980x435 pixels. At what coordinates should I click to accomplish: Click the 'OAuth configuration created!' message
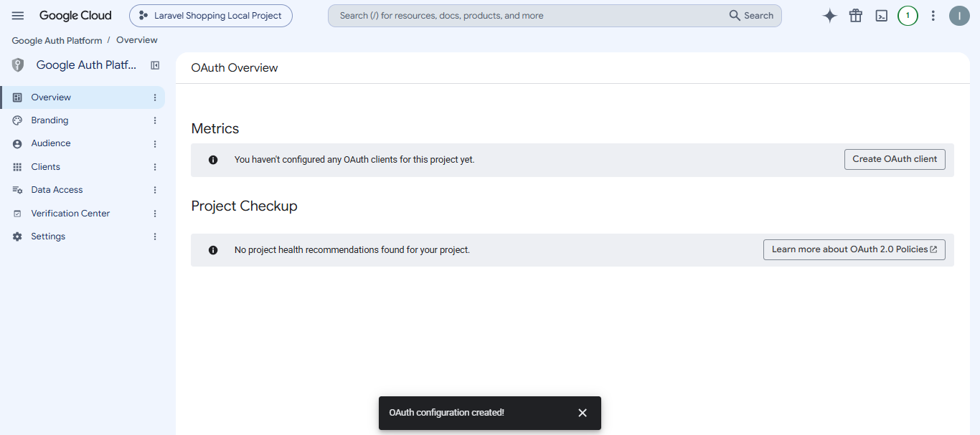click(x=446, y=413)
